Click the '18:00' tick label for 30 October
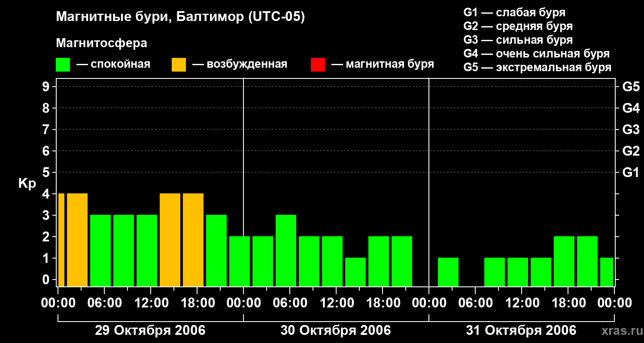Image resolution: width=644 pixels, height=343 pixels. (x=383, y=303)
